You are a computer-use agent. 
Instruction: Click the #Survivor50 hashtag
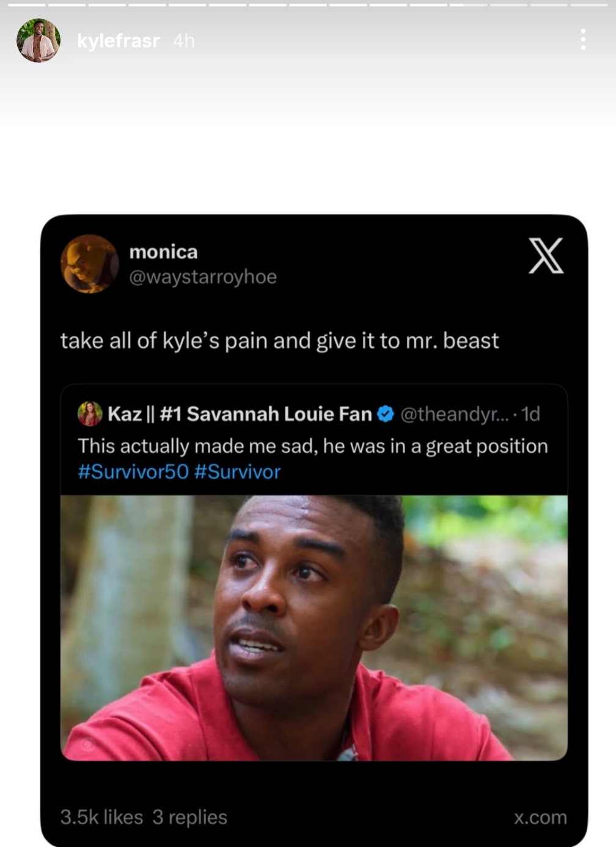(x=133, y=472)
